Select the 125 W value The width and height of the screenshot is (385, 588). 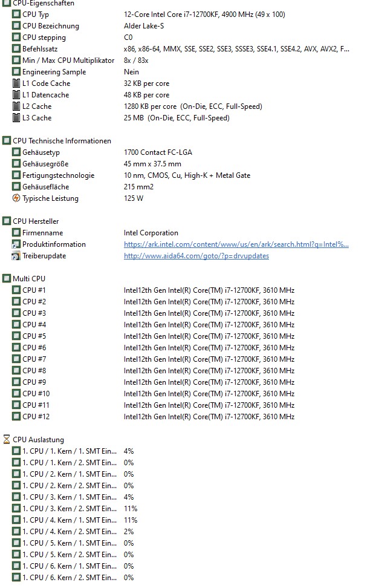point(134,198)
